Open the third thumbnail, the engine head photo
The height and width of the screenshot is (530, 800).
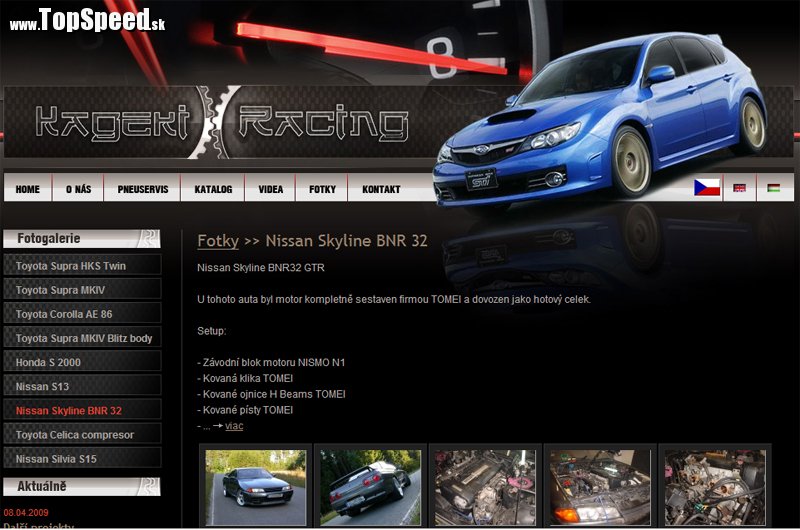click(x=485, y=487)
